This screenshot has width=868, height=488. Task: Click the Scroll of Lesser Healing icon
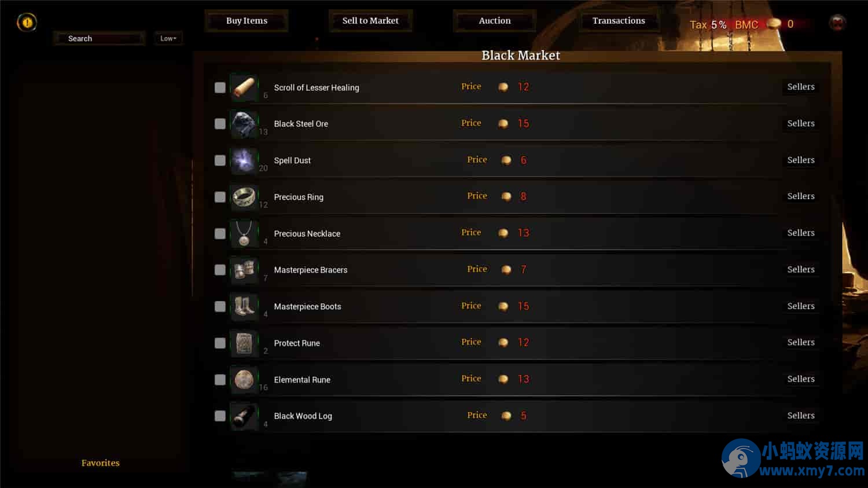click(x=244, y=87)
